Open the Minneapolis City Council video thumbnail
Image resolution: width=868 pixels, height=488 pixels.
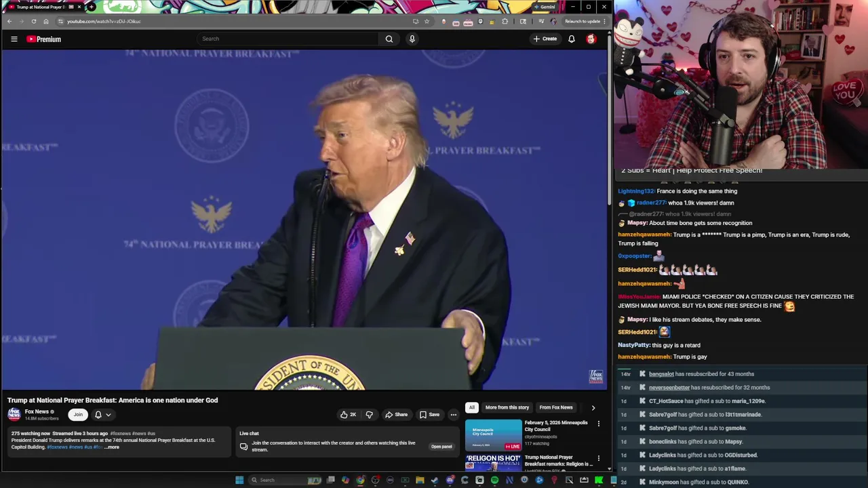point(494,435)
